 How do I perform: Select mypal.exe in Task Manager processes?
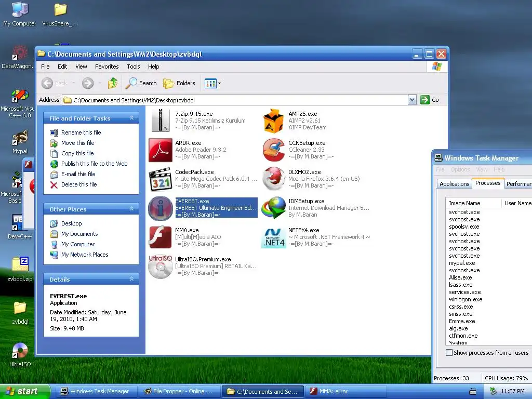[462, 263]
